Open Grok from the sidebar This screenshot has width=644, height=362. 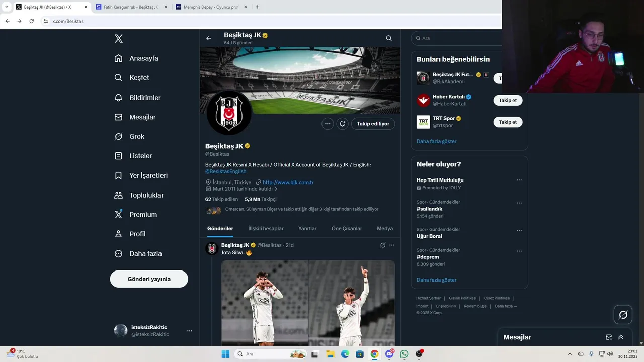point(129,137)
